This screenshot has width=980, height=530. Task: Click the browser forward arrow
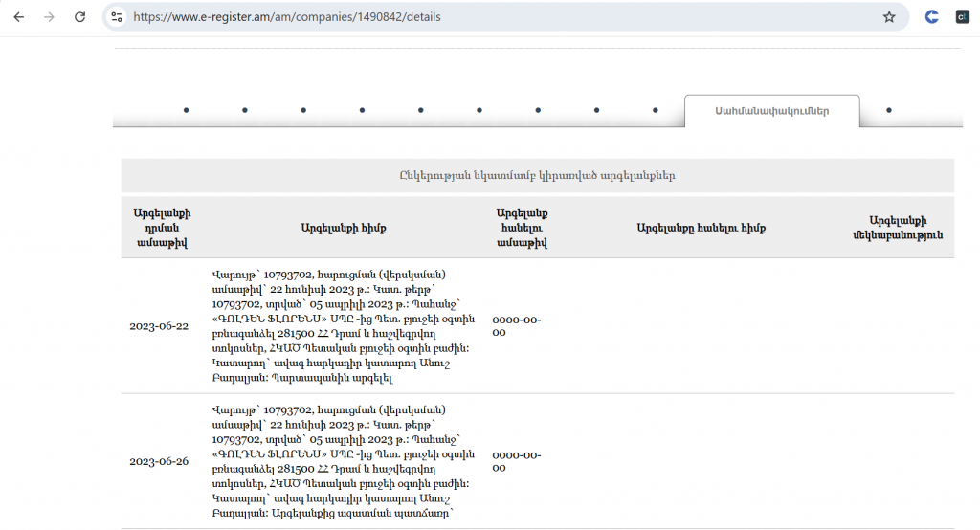49,17
